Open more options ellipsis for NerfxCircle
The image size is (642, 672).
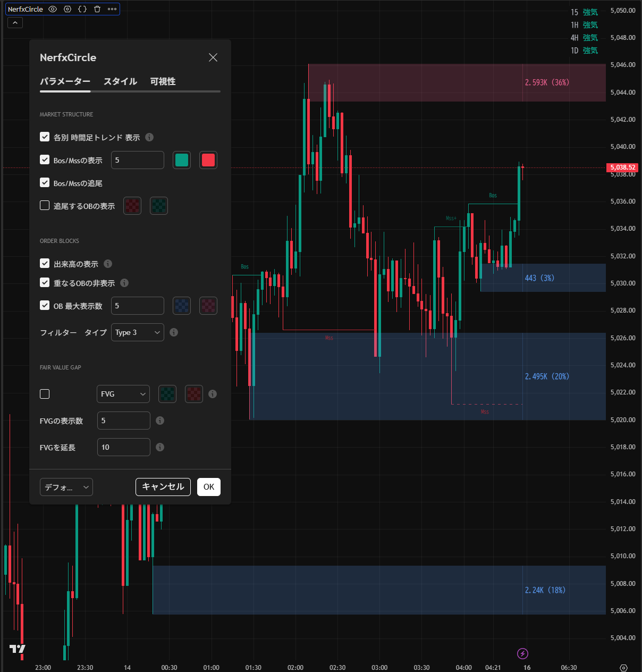(x=112, y=9)
